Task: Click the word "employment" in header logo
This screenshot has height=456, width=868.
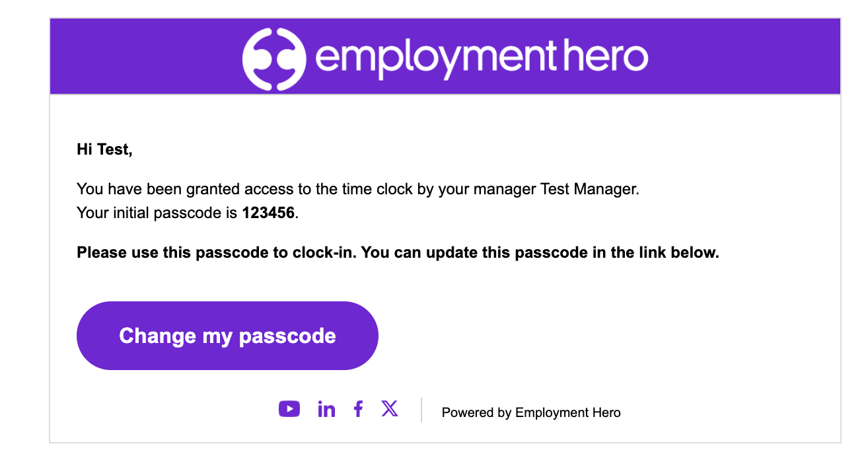Action: pos(434,57)
